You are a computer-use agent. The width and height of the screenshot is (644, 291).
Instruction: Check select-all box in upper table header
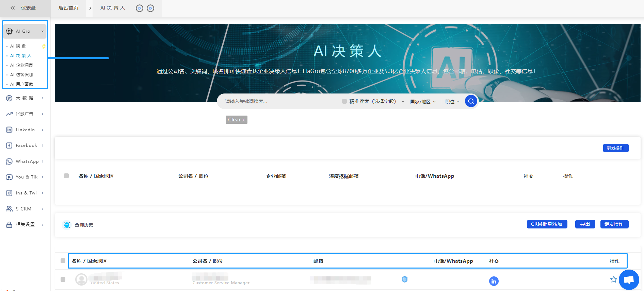point(66,176)
